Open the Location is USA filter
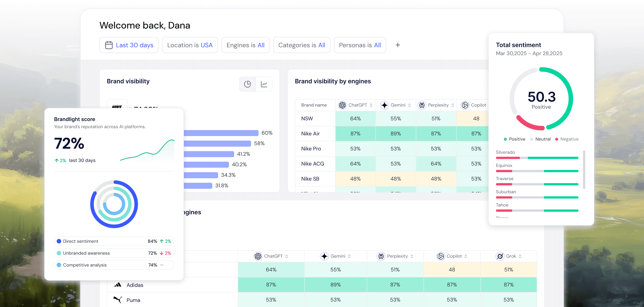Viewport: 644px width, 307px height. point(190,45)
